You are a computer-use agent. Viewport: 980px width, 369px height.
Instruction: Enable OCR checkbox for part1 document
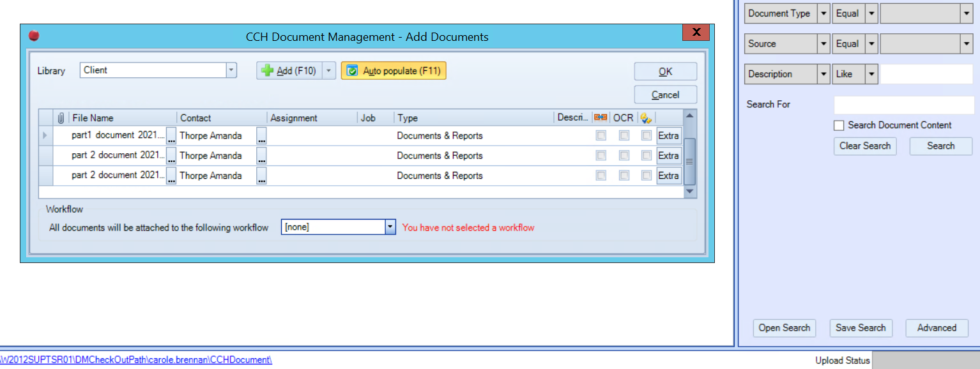pyautogui.click(x=624, y=136)
